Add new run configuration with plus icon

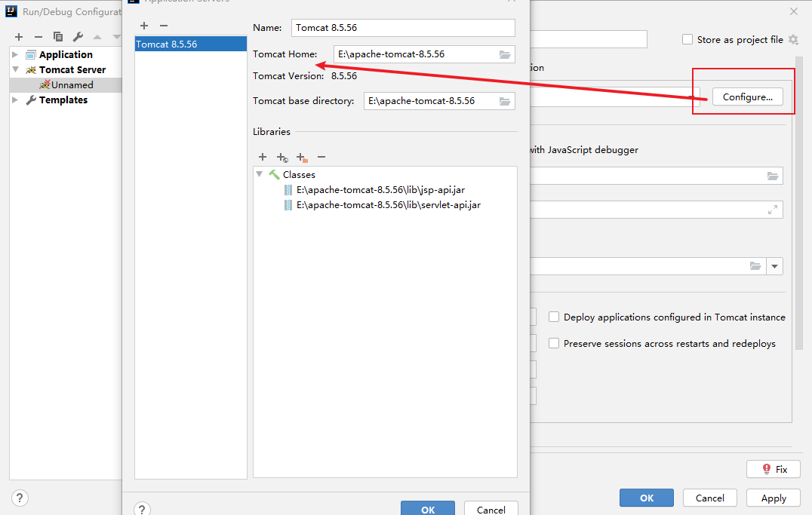coord(19,37)
